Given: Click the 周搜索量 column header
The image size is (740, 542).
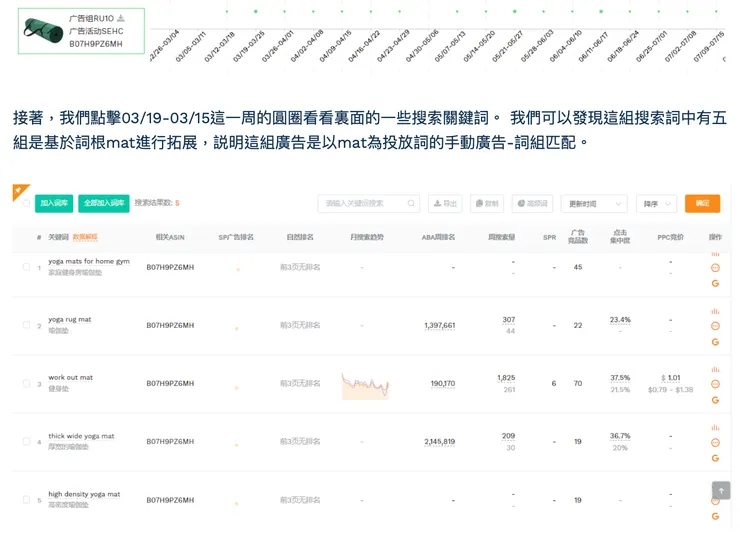Looking at the screenshot, I should point(501,237).
